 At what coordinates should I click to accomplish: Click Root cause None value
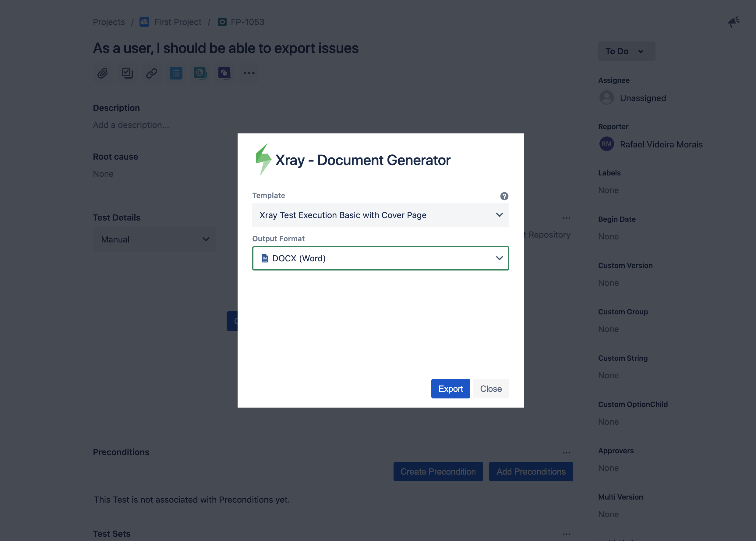pyautogui.click(x=103, y=174)
